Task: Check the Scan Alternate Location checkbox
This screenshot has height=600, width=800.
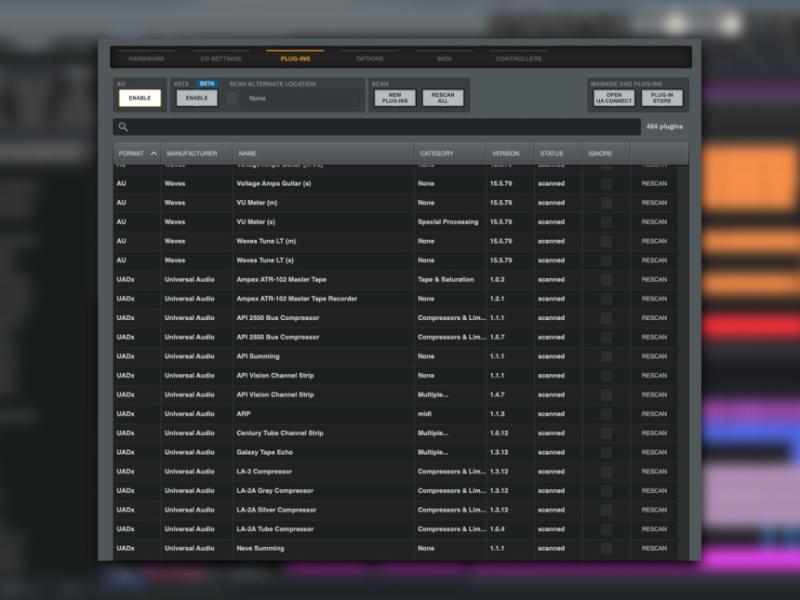Action: (x=232, y=98)
